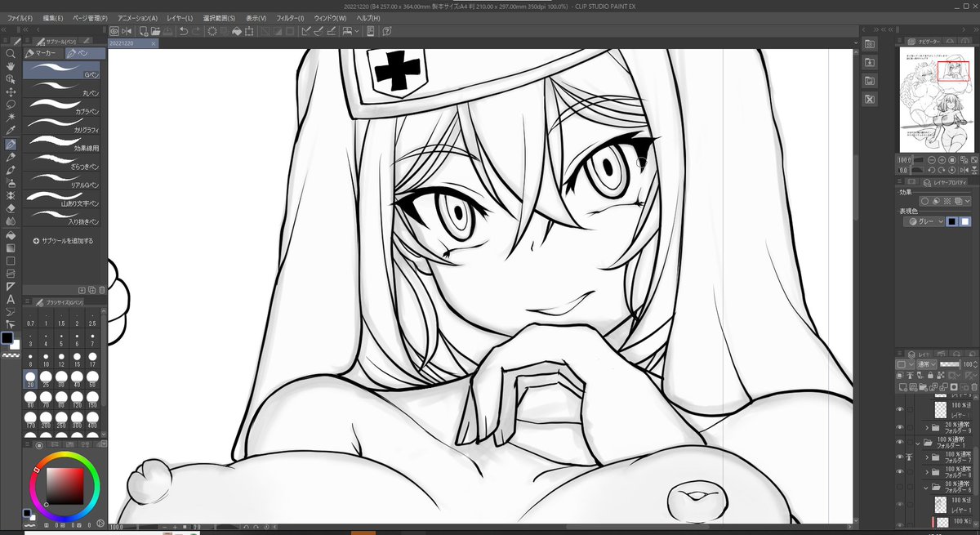Click サブツールを追加する button
The image size is (980, 535).
(x=64, y=241)
